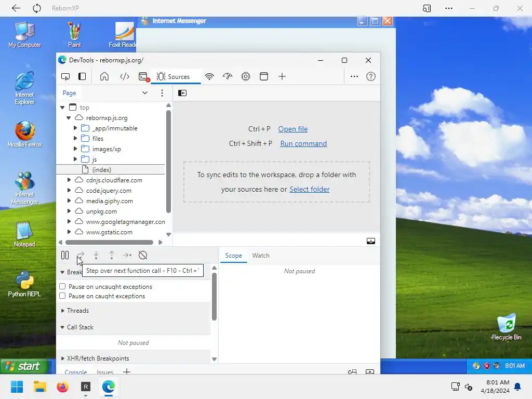Screen dimensions: 532x399
Task: Enable Pause on uncaught exceptions
Action: click(x=62, y=286)
